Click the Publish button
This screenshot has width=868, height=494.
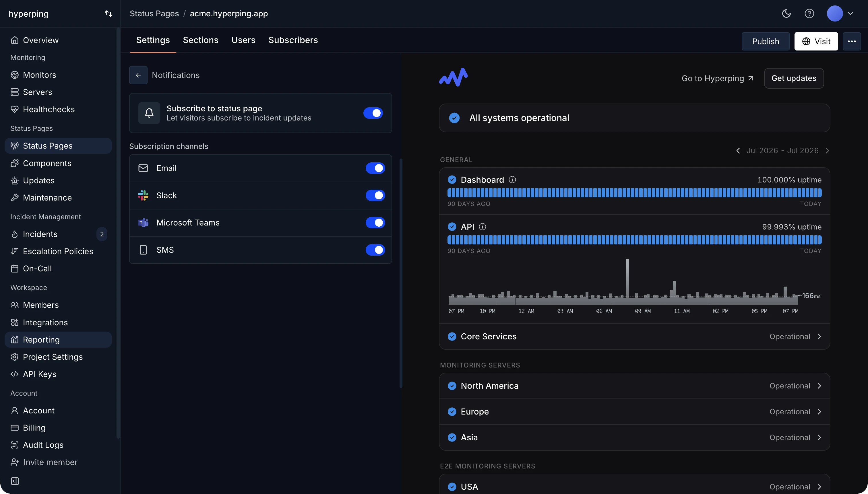tap(766, 41)
